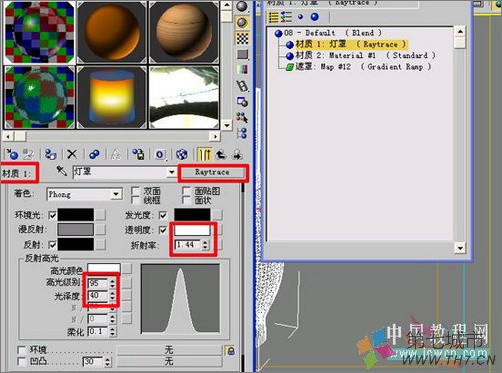Screen dimensions: 502x373
Task: Toggle the Show End Result icon
Action: [204, 154]
